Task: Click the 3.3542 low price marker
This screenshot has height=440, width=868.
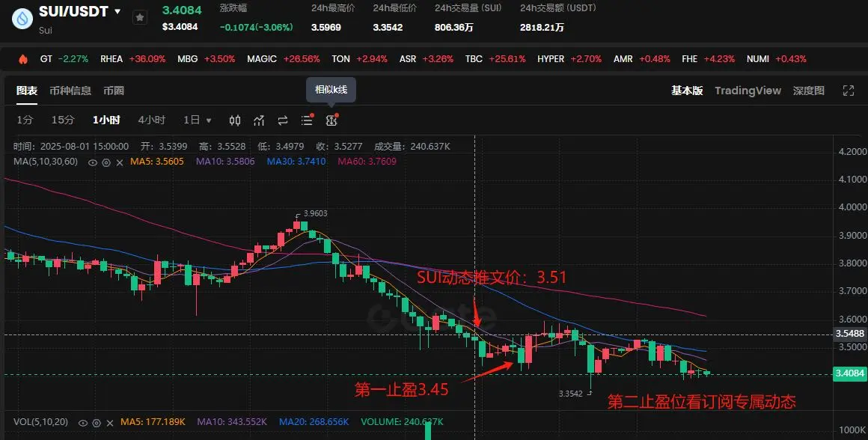Action: coord(570,394)
